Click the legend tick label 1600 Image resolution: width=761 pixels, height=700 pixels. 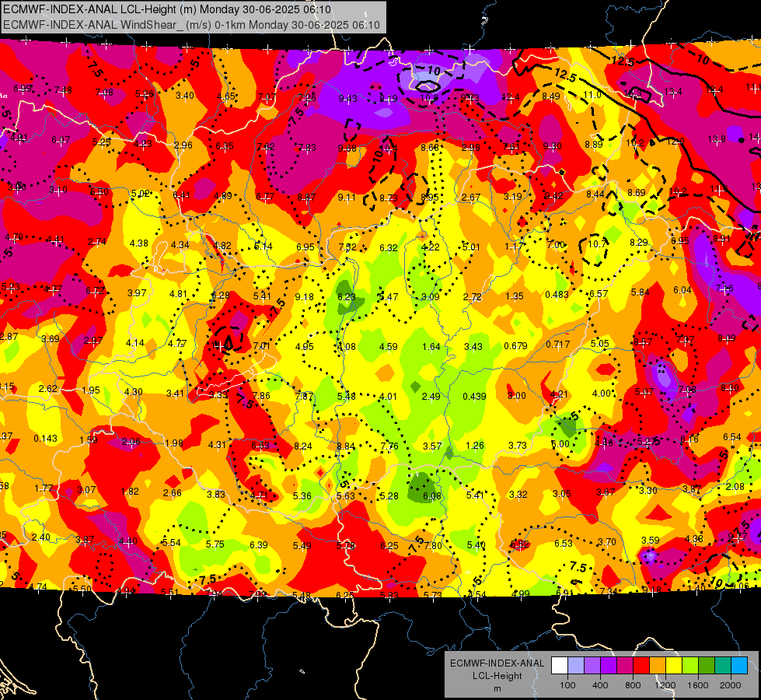697,685
